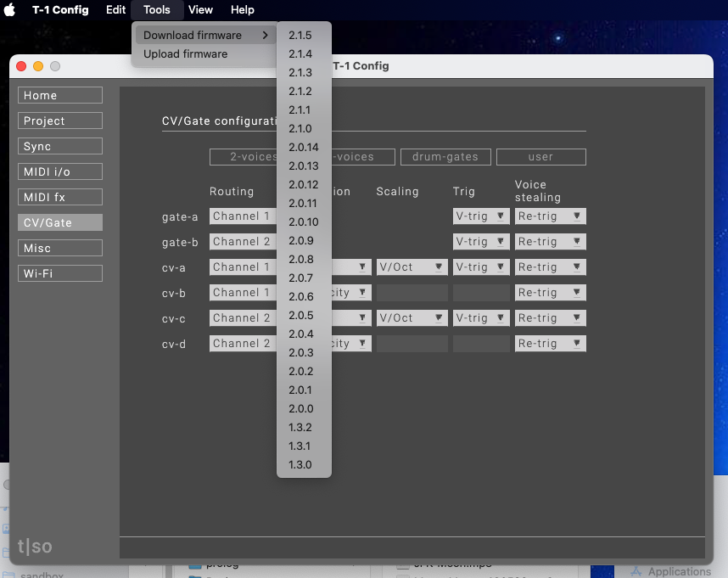Open gate-b Voice stealing dropdown

tap(550, 242)
